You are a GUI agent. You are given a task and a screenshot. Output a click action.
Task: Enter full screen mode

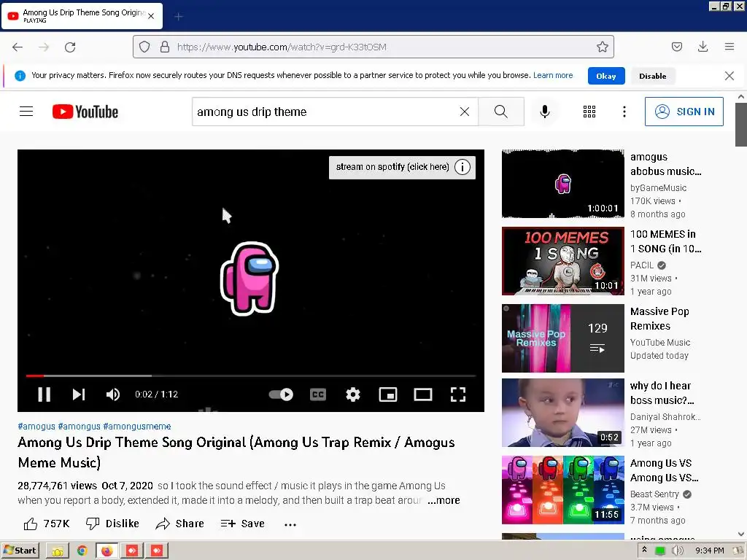click(x=458, y=394)
